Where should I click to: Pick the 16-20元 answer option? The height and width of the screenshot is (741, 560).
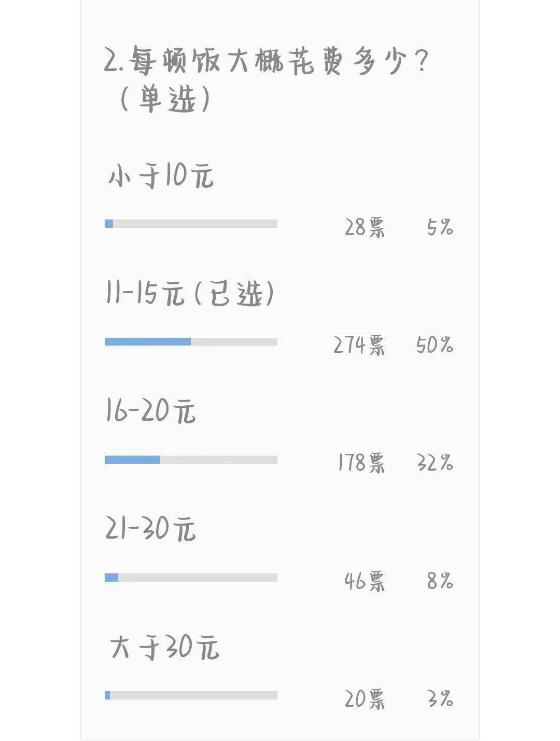coord(151,411)
